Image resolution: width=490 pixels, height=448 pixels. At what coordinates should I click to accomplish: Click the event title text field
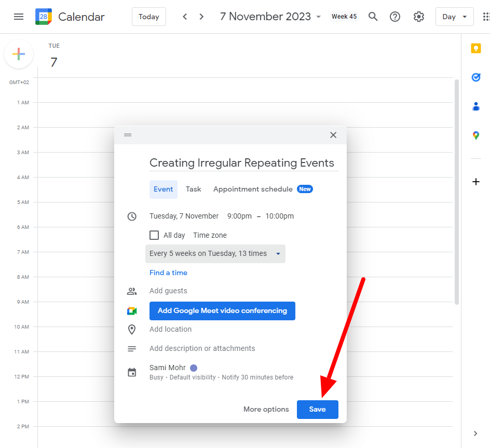point(243,162)
